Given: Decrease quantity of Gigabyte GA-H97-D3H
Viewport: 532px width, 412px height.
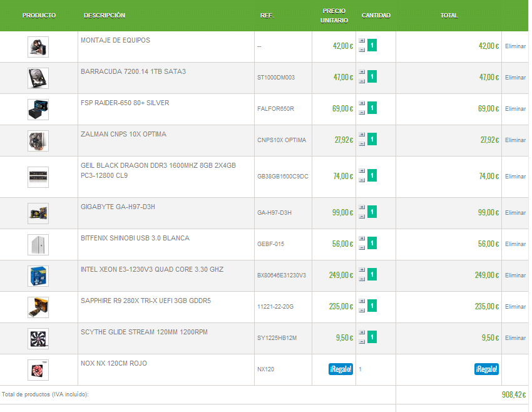Looking at the screenshot, I should coord(362,216).
